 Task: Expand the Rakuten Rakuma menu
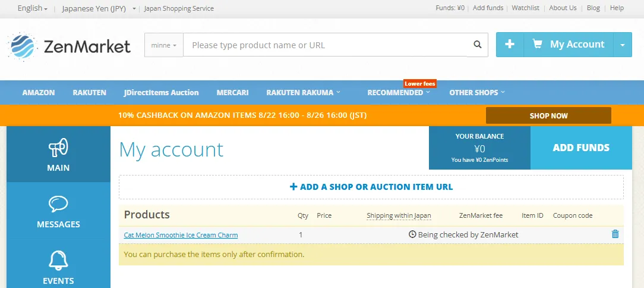tap(304, 93)
